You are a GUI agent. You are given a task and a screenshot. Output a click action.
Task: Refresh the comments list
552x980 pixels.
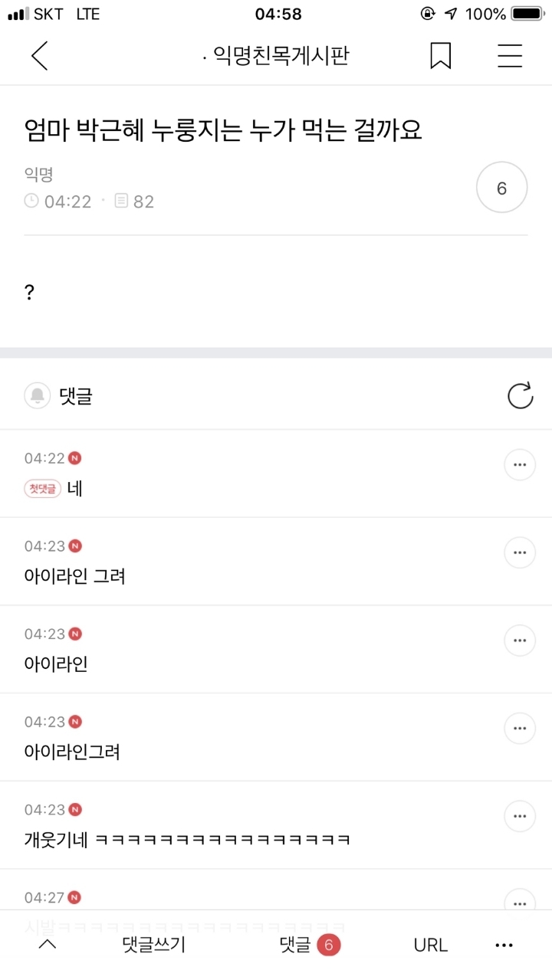[520, 396]
